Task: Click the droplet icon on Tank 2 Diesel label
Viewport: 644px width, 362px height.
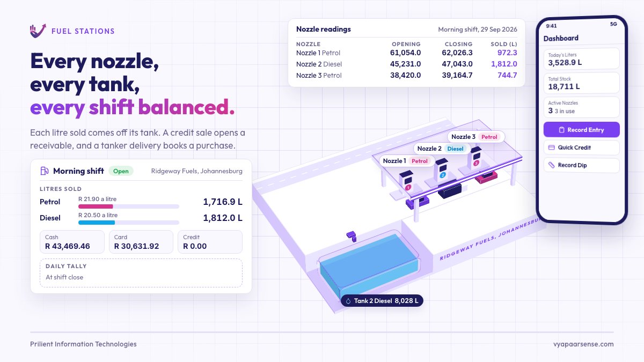Action: pos(348,301)
